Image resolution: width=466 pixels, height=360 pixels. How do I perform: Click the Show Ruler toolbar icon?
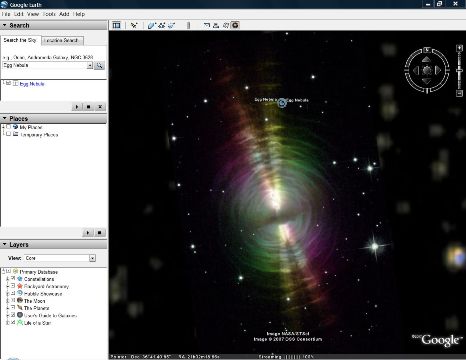189,25
